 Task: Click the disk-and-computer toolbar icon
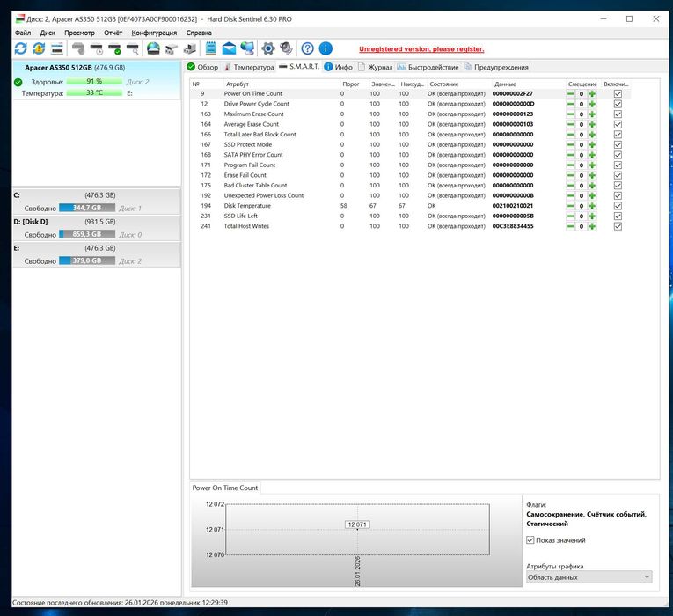190,48
